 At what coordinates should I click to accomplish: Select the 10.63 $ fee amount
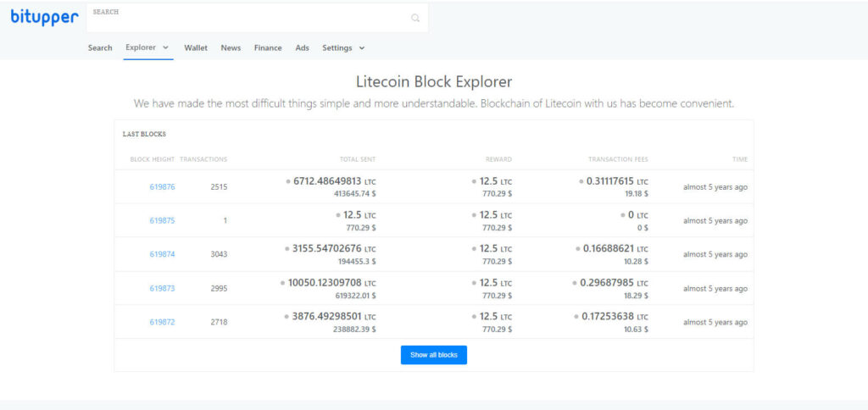[636, 330]
